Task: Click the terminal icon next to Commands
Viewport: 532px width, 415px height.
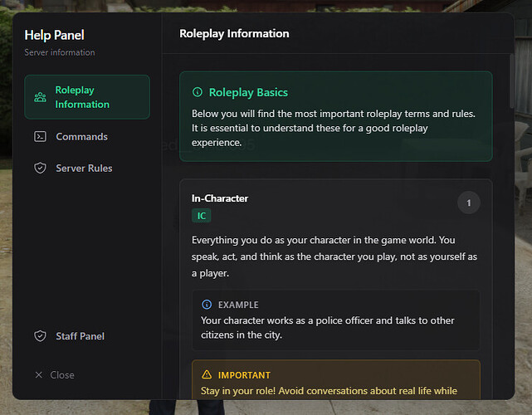Action: (x=40, y=136)
